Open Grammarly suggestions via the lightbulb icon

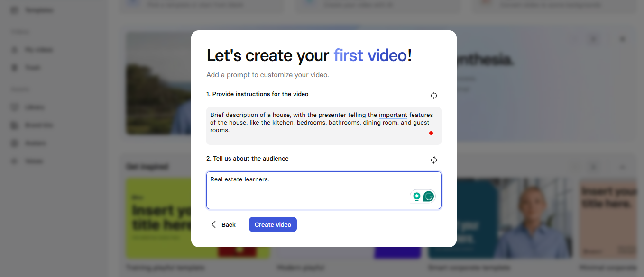pyautogui.click(x=416, y=196)
